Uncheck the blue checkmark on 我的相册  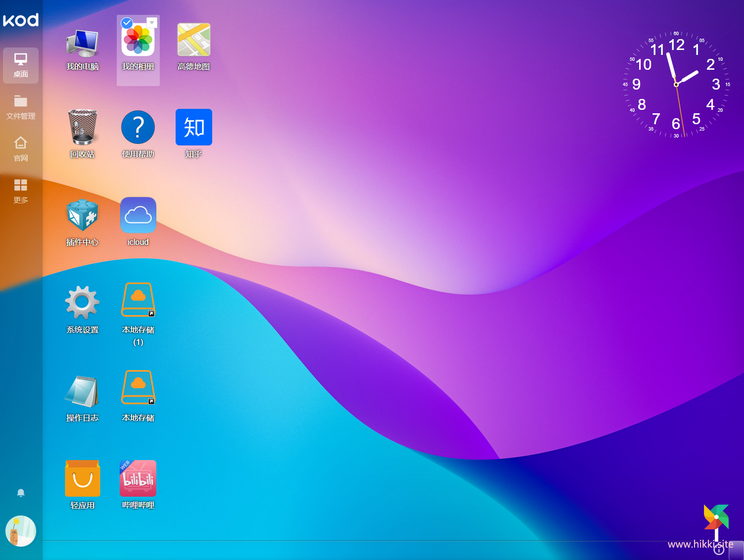(127, 23)
